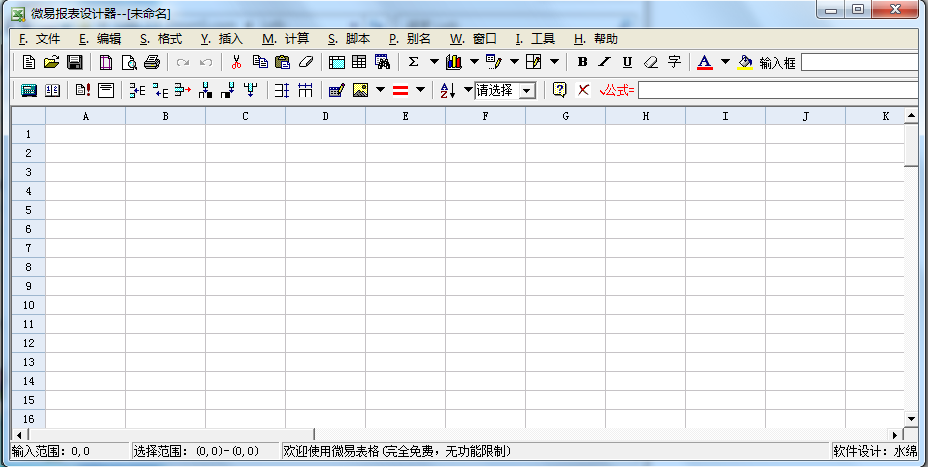Click the Print Preview magnifier icon

point(129,62)
